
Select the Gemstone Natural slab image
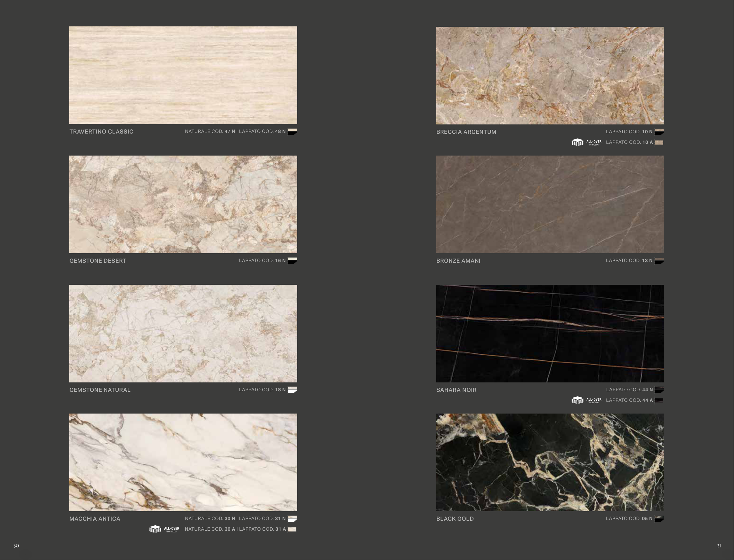pyautogui.click(x=183, y=333)
